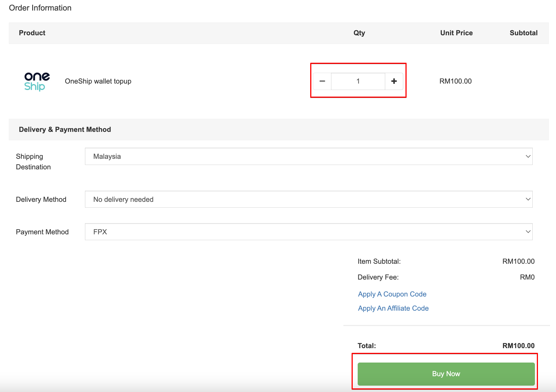This screenshot has height=392, width=556.
Task: Click the Qty column header
Action: coord(359,33)
